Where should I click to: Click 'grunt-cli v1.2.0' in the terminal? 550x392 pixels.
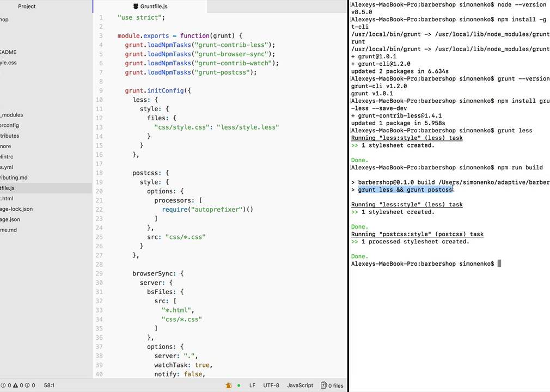(x=379, y=86)
